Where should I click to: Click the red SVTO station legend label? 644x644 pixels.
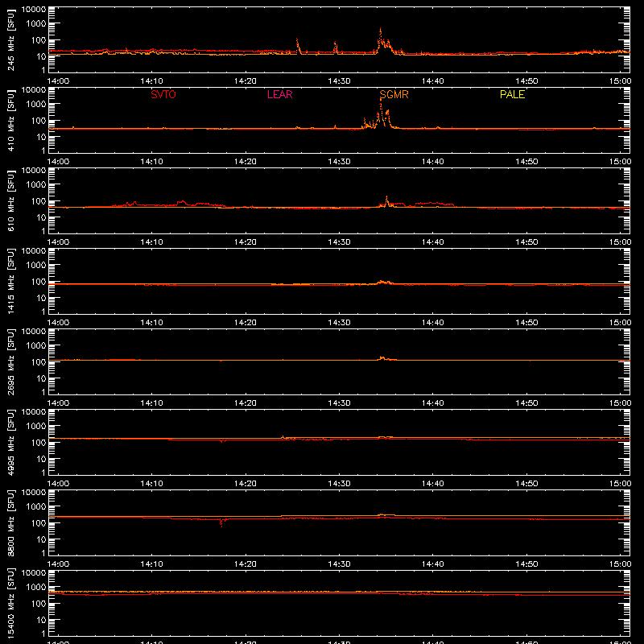[163, 94]
